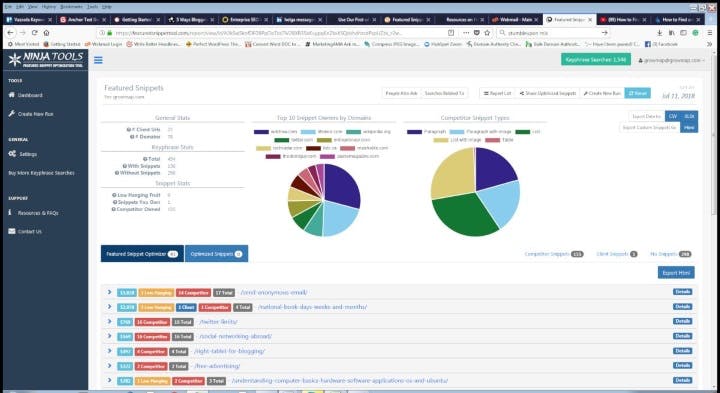720x393 pixels.
Task: Click Share Optimized Snippets button
Action: pos(547,93)
